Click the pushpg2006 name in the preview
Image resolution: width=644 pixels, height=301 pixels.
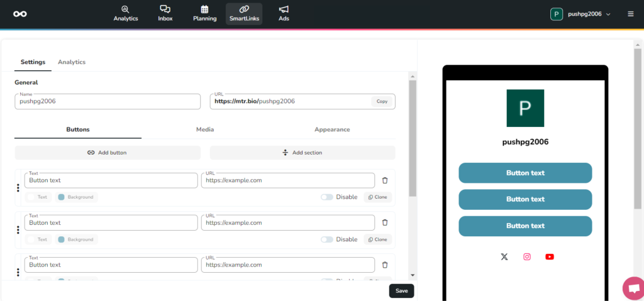point(525,142)
